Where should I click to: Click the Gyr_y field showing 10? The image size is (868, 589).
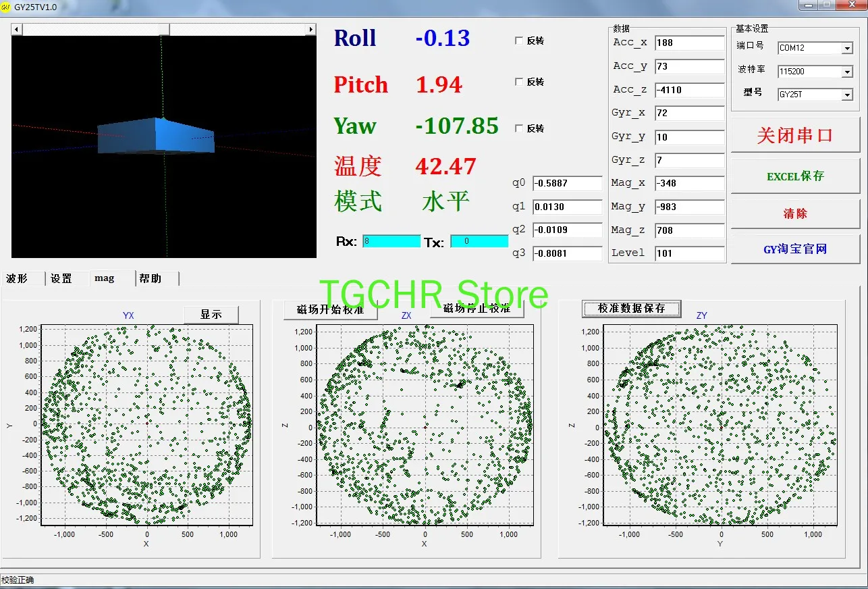click(689, 136)
